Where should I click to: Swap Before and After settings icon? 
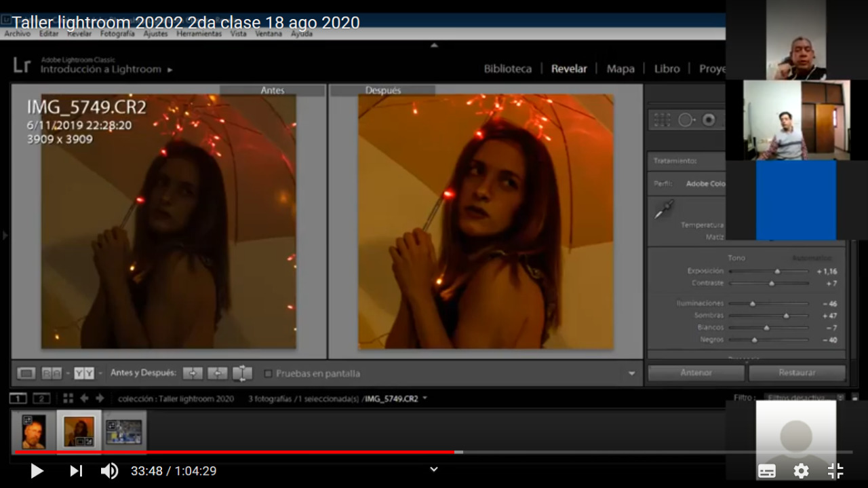pos(242,373)
